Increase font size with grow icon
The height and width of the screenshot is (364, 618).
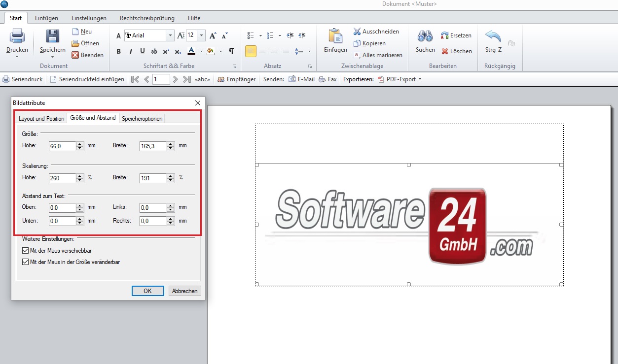[213, 35]
